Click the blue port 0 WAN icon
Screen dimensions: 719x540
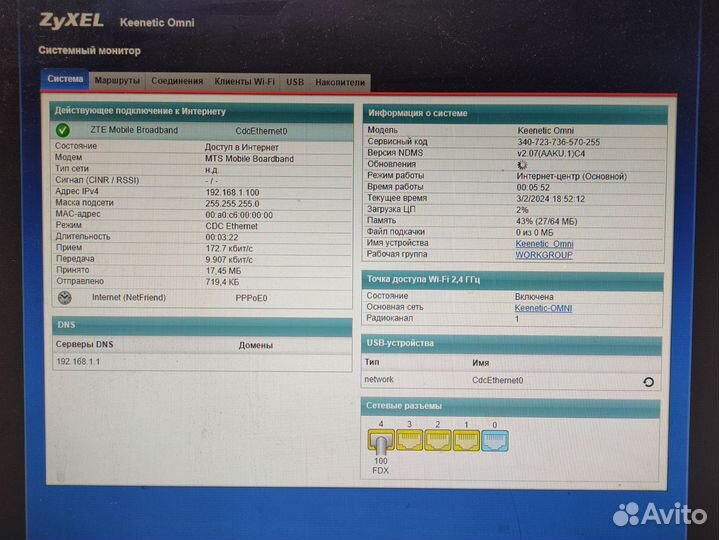[x=494, y=439]
